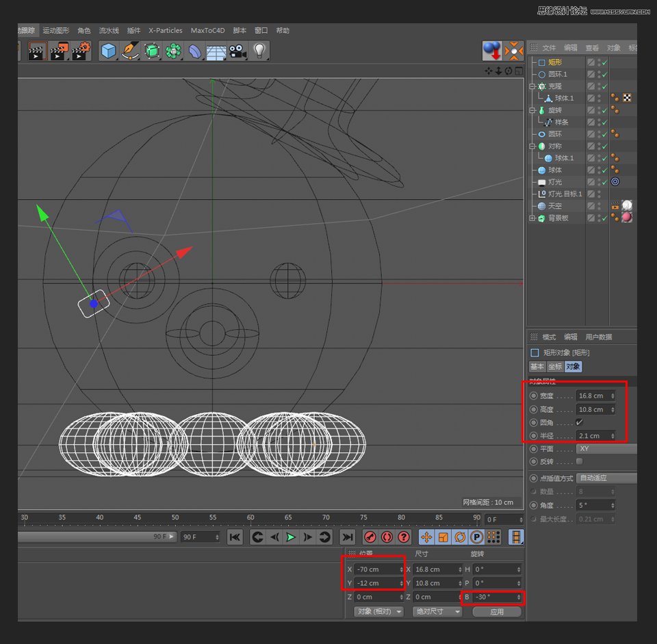
Task: Select the spline Pen tool
Action: coord(130,51)
